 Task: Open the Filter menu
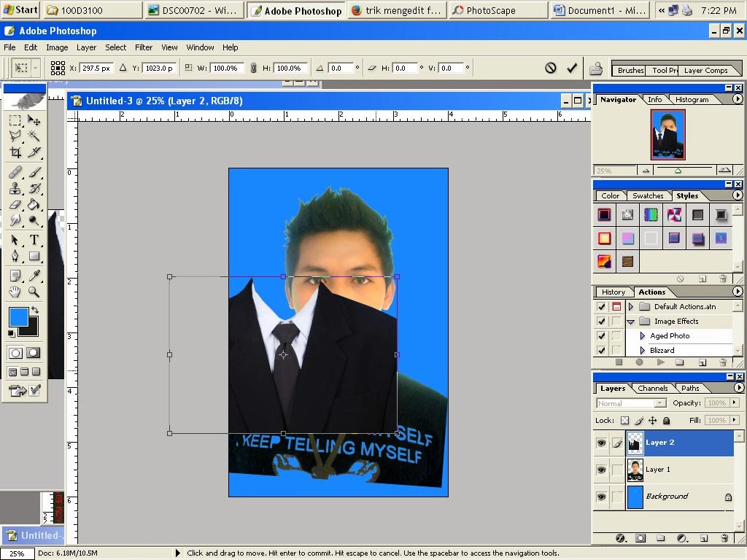(144, 47)
